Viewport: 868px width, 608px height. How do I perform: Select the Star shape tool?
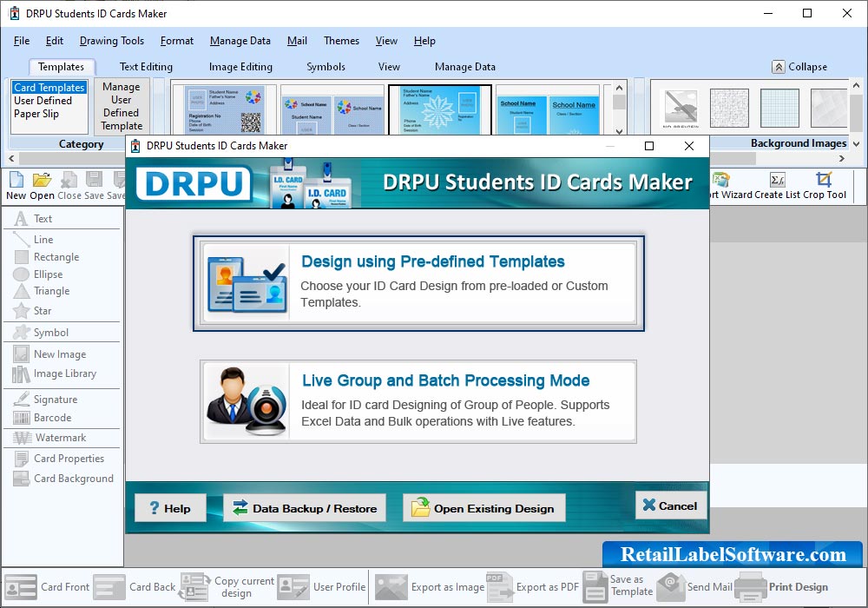tap(22, 311)
